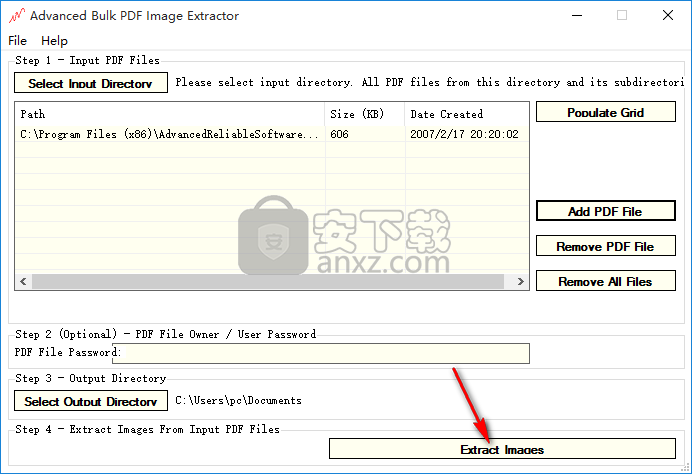
Task: Click Select Output Directory button
Action: tap(91, 401)
